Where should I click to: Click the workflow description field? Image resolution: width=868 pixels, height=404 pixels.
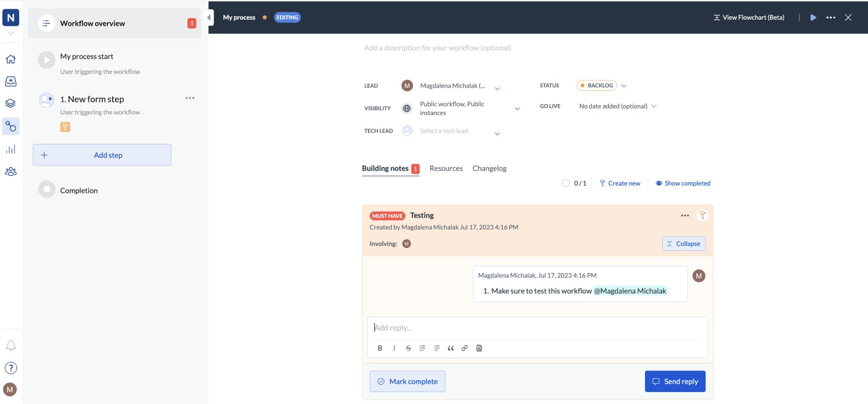[437, 48]
